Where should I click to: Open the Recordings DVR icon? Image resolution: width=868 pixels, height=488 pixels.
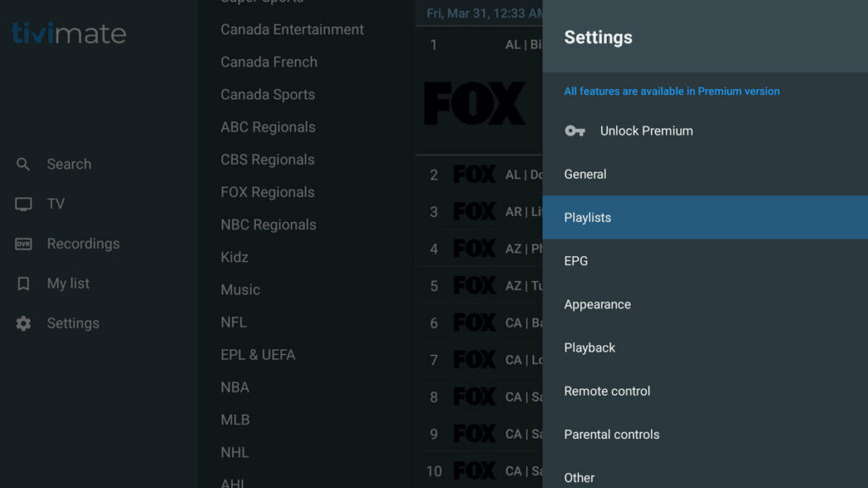pyautogui.click(x=24, y=244)
